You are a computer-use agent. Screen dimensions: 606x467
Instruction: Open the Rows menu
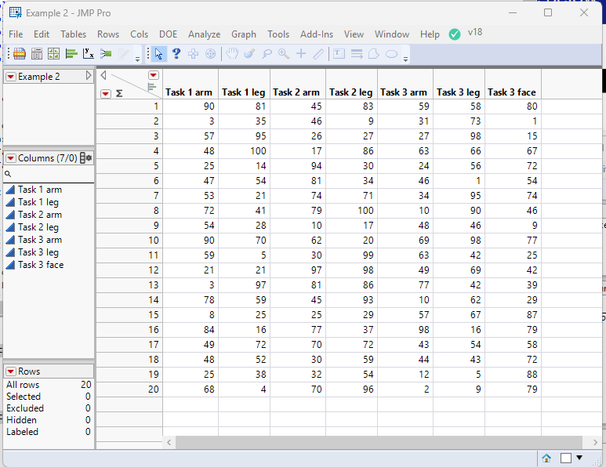pyautogui.click(x=108, y=34)
